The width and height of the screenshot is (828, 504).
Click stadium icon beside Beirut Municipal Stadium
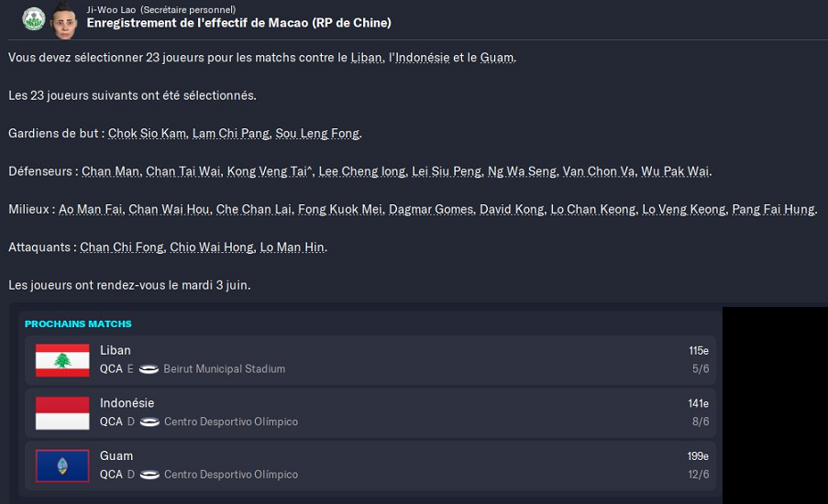(x=149, y=369)
